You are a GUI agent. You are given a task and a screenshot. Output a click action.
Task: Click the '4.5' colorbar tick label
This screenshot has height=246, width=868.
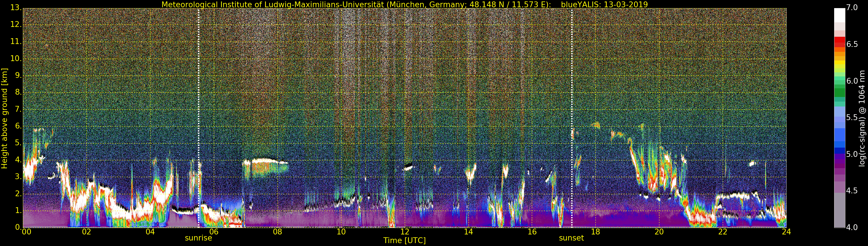click(852, 191)
